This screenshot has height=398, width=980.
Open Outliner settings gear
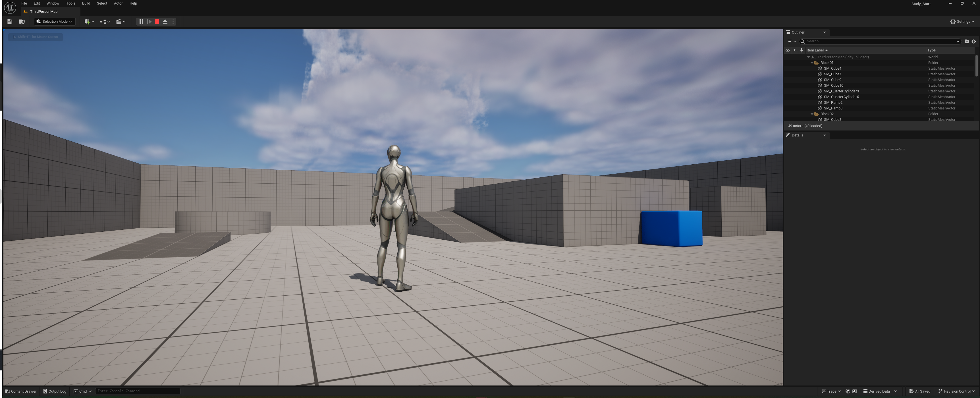[974, 42]
